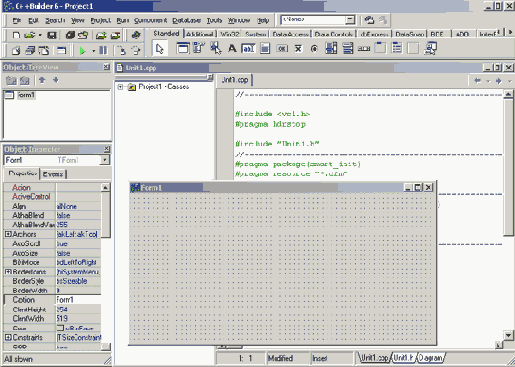Expand the BorderIcons property
This screenshot has width=515, height=367.
coord(8,272)
